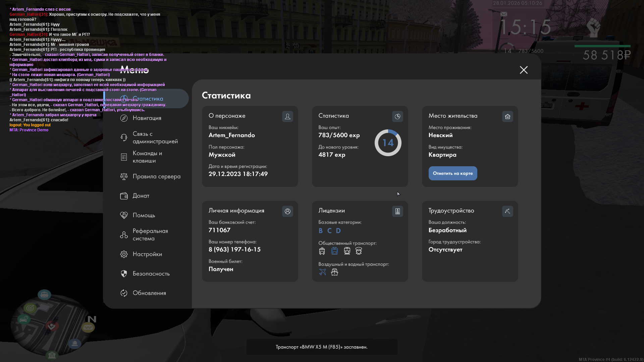Click the level 14 circular progress ring
Image resolution: width=644 pixels, height=362 pixels.
click(x=388, y=143)
